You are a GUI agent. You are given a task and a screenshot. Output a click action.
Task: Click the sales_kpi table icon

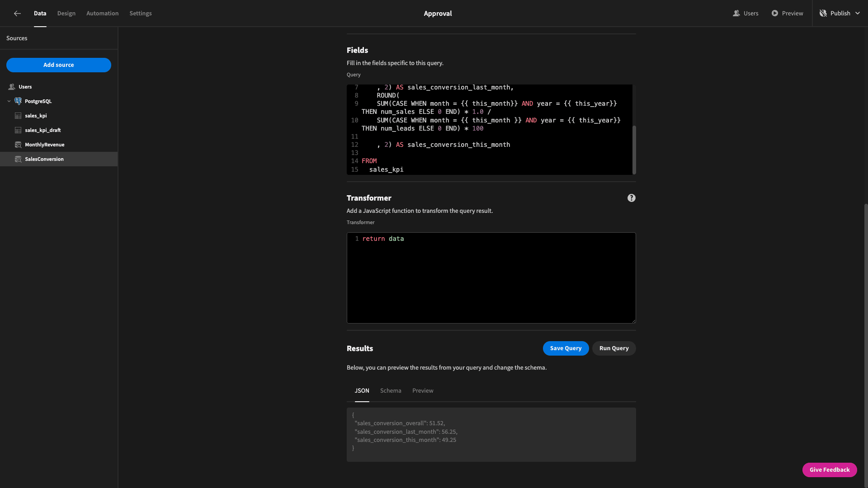pos(18,116)
